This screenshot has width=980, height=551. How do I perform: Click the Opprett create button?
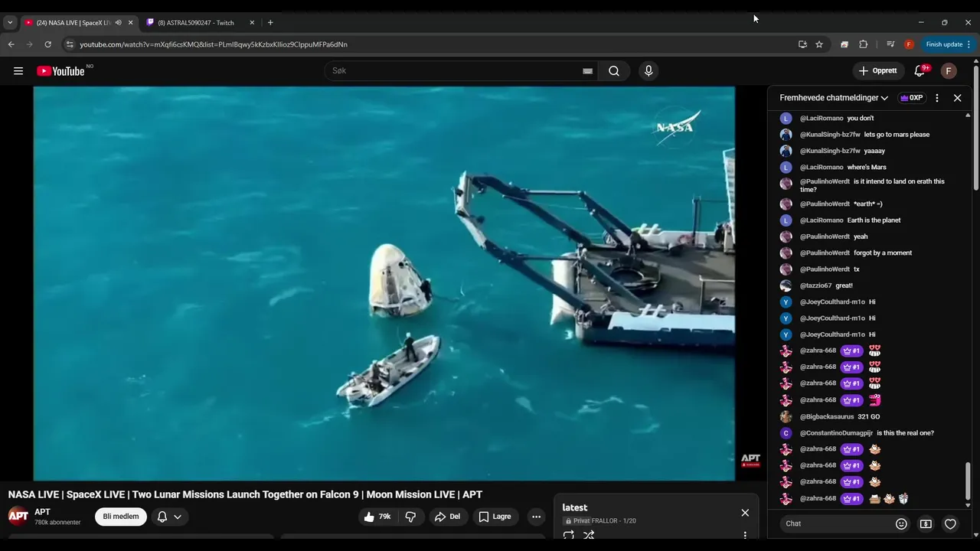[877, 71]
